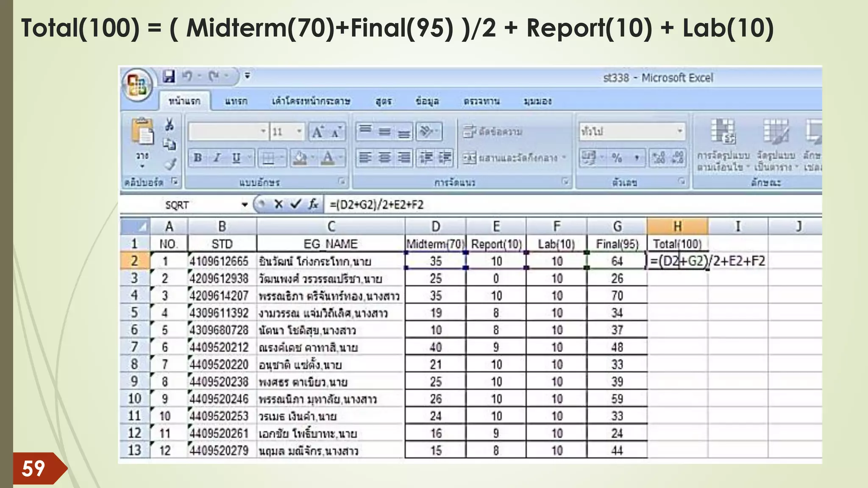The width and height of the screenshot is (868, 488).
Task: Right-align the cell text
Action: coord(404,158)
